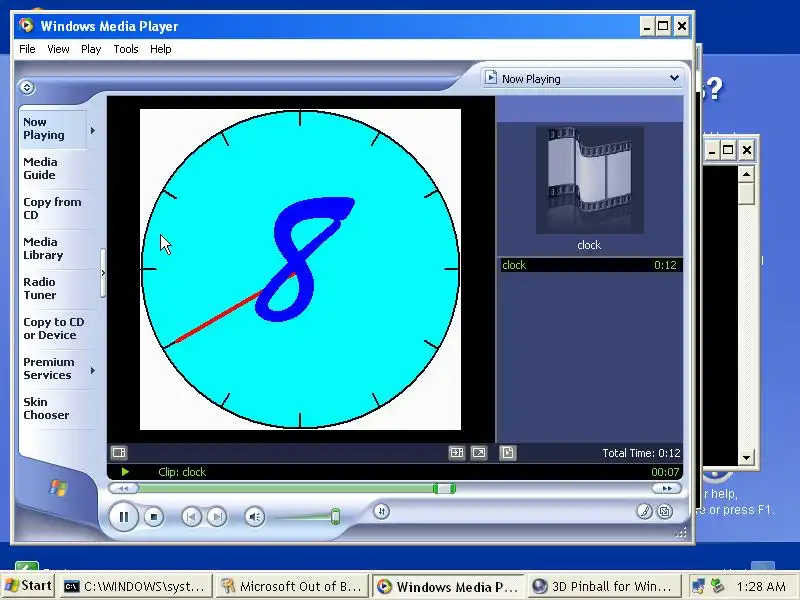Expand the Premium Services submenu arrow
This screenshot has height=600, width=800.
pos(93,370)
